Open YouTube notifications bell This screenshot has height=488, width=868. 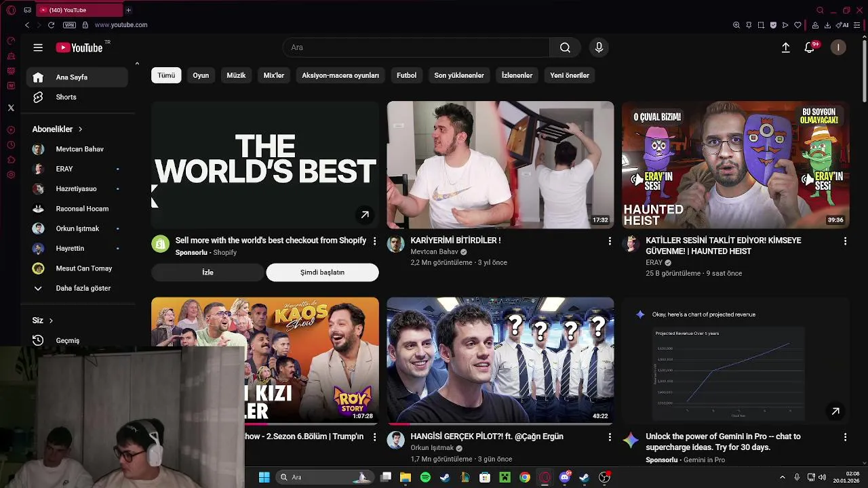click(x=810, y=47)
